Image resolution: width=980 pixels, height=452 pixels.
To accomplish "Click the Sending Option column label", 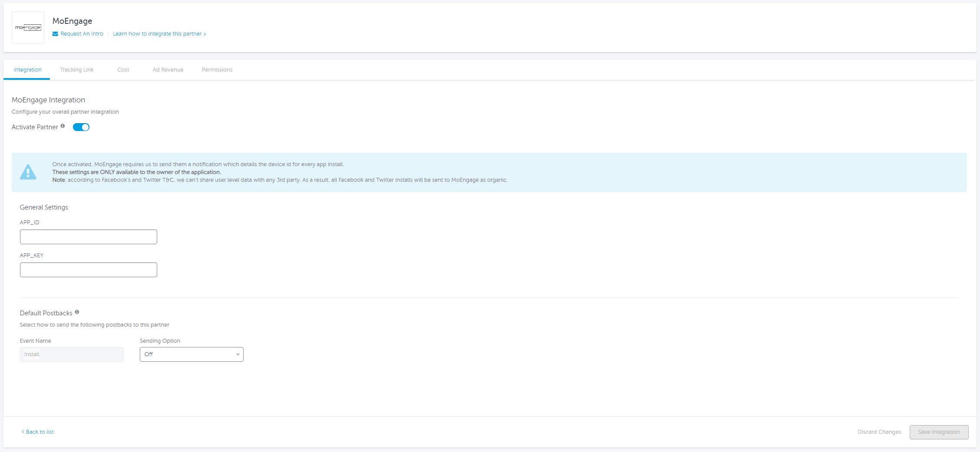I will pos(160,341).
